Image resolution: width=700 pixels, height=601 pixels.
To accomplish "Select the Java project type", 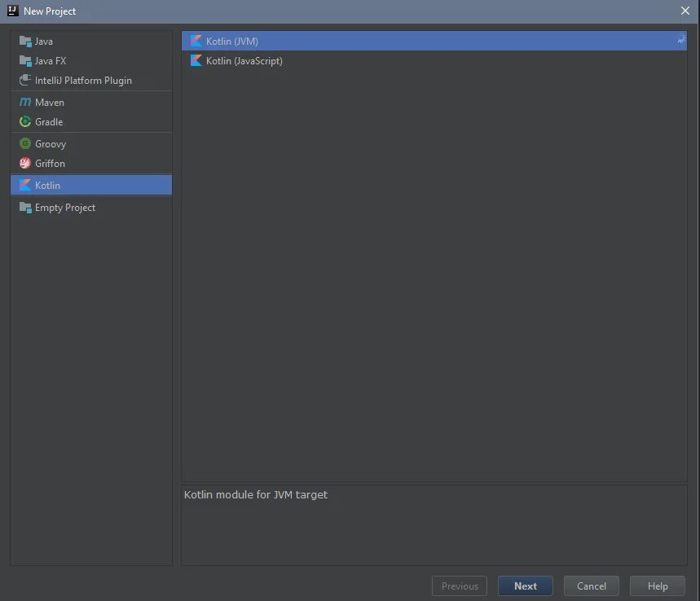I will (91, 42).
